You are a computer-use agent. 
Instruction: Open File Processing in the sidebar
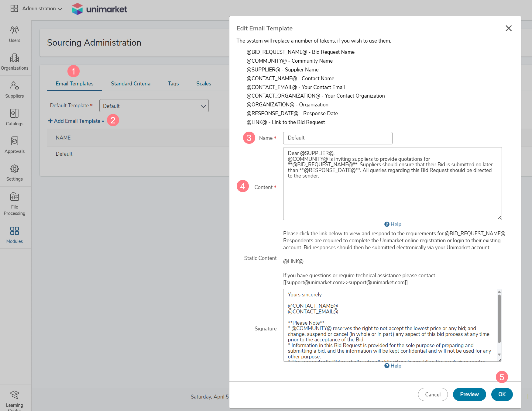[15, 204]
